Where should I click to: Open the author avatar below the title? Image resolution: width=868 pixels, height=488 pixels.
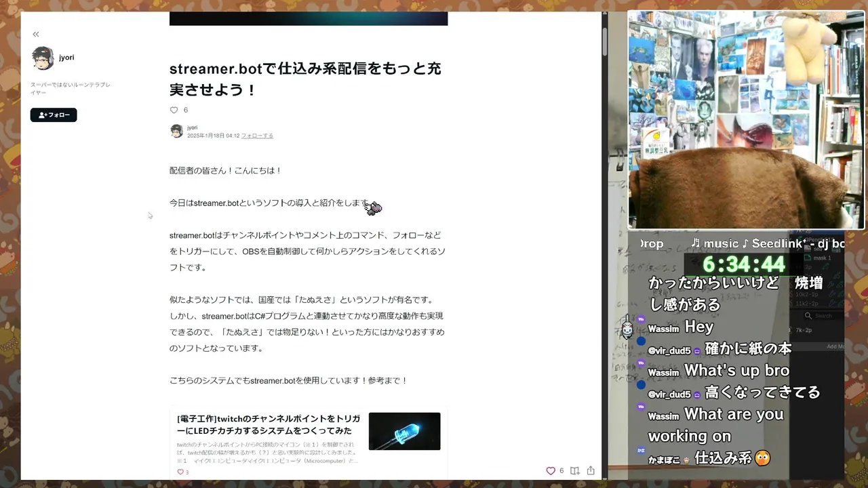click(x=176, y=131)
